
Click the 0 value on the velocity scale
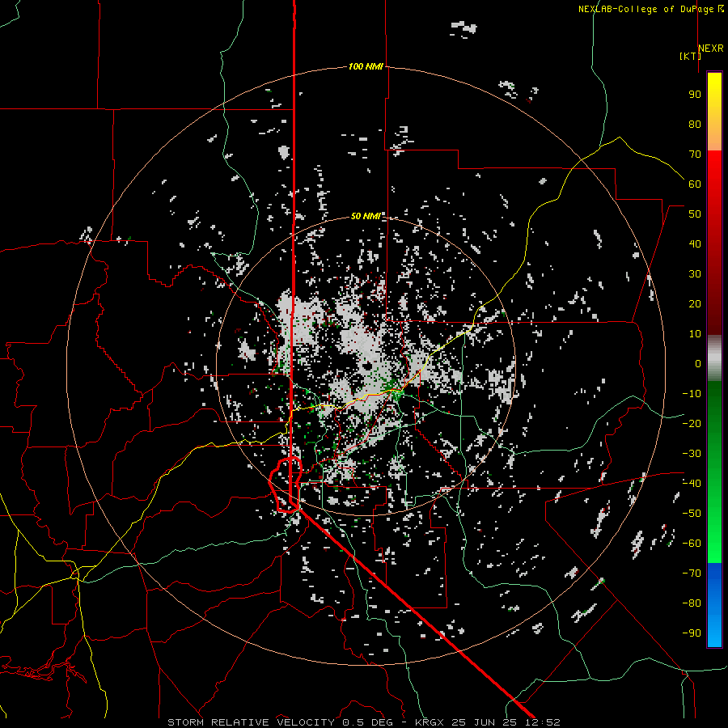(x=698, y=364)
